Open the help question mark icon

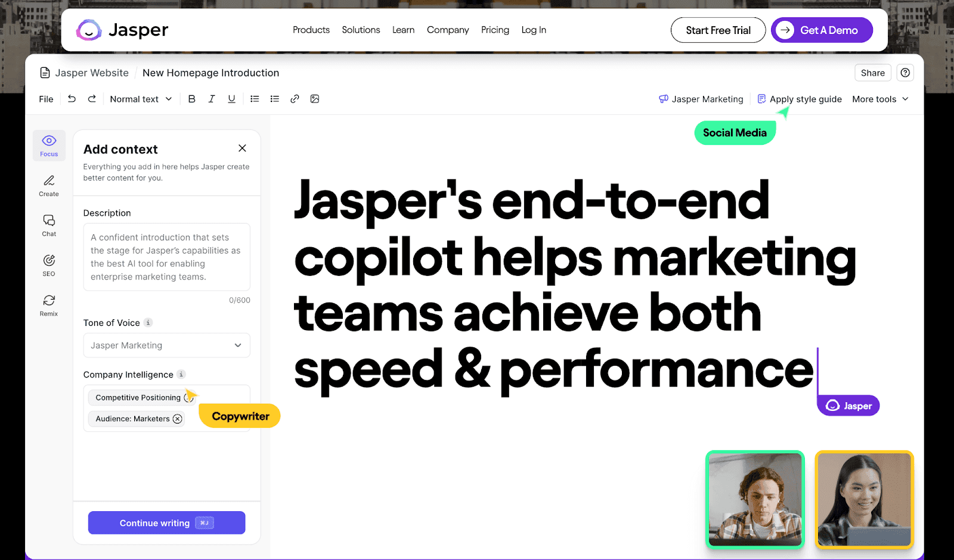click(905, 73)
